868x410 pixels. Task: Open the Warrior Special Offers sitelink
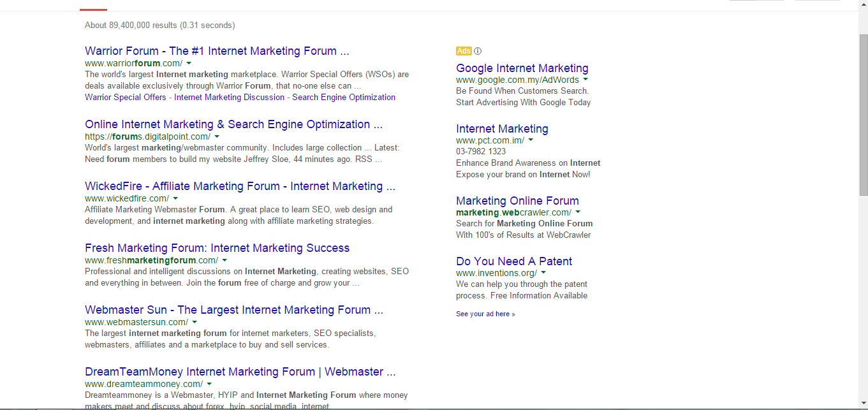[x=126, y=98]
